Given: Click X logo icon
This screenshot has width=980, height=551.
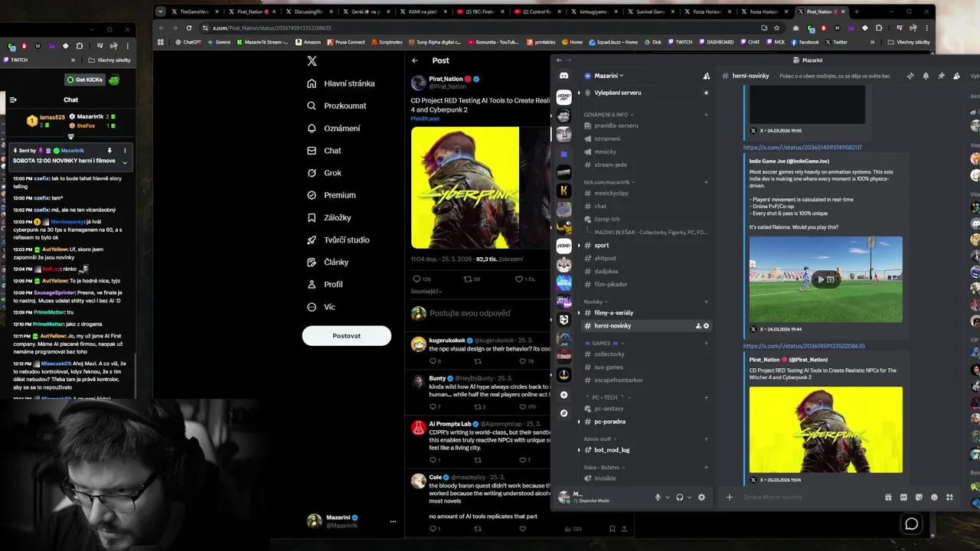Looking at the screenshot, I should [312, 61].
